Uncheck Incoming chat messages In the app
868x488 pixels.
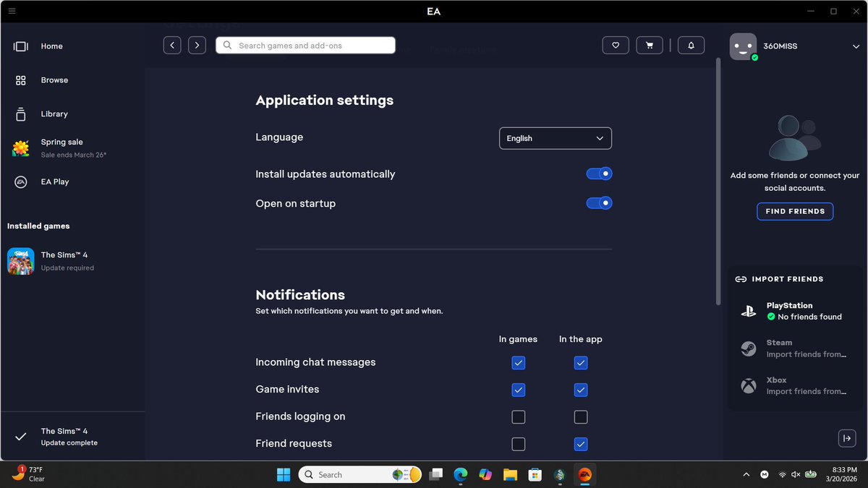580,363
